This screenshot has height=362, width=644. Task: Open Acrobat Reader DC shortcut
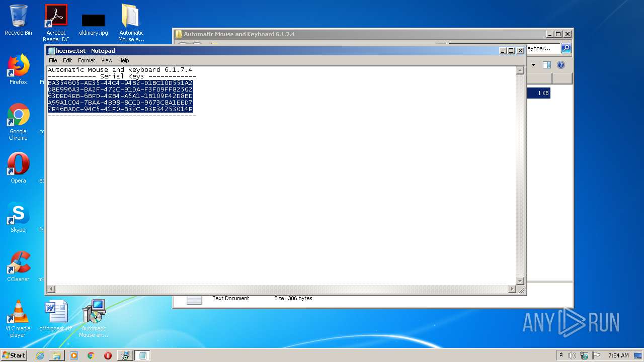(x=56, y=23)
